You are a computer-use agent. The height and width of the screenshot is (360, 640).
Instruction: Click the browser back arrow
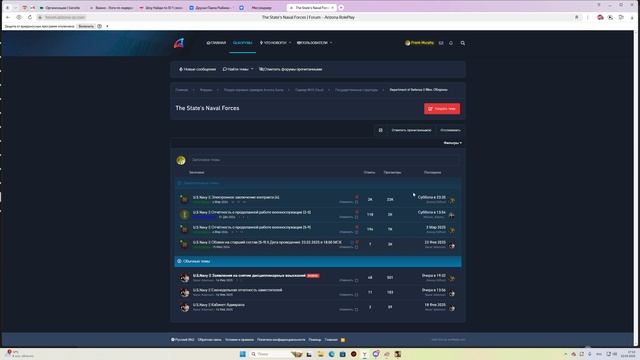(7, 17)
